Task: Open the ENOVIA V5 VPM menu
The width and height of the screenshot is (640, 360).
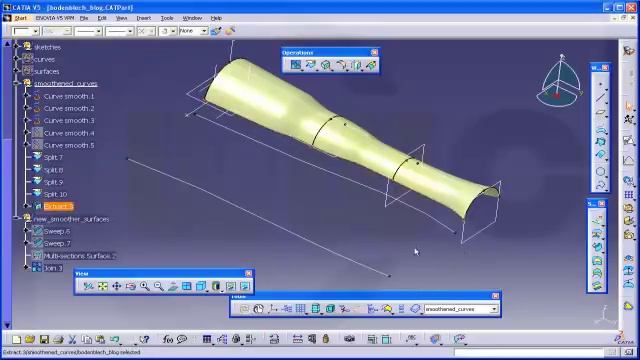Action: 55,18
